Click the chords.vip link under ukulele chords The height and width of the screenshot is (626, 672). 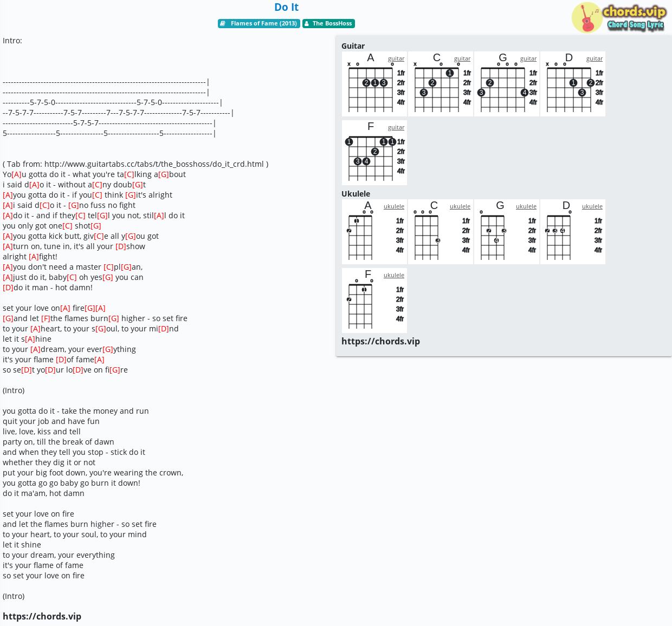[380, 341]
